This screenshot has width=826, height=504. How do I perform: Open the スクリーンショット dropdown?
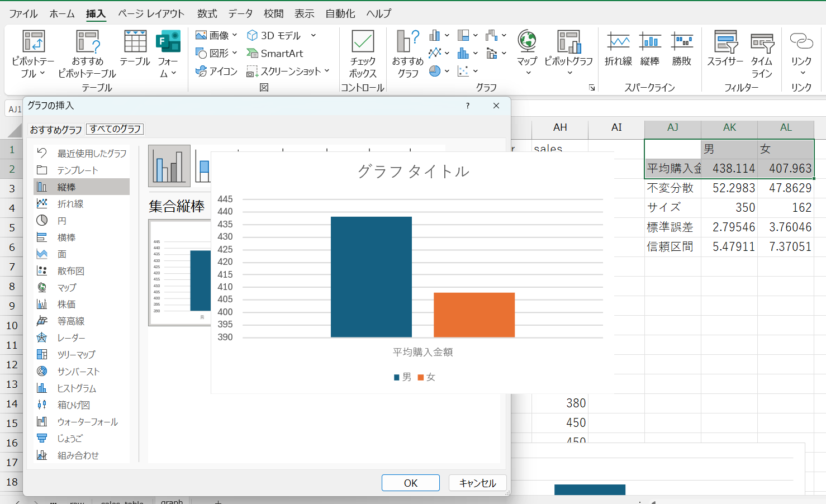327,71
